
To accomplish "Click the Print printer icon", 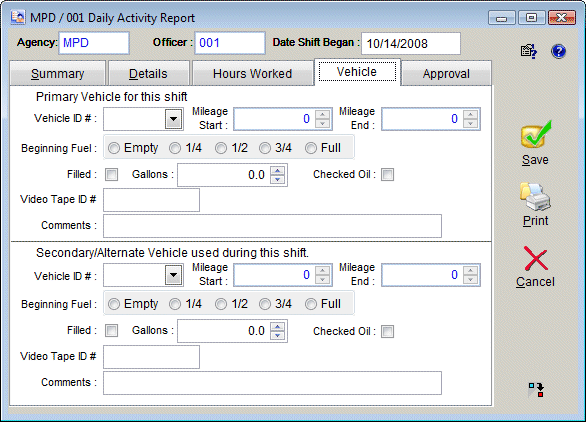I will [535, 196].
